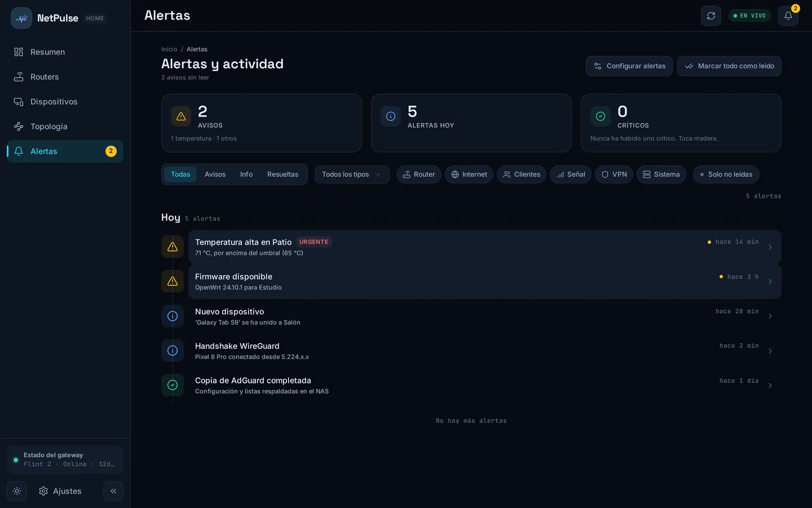The height and width of the screenshot is (508, 812).
Task: Click warning icon beside Temperatura alta en Patio
Action: coord(173,247)
